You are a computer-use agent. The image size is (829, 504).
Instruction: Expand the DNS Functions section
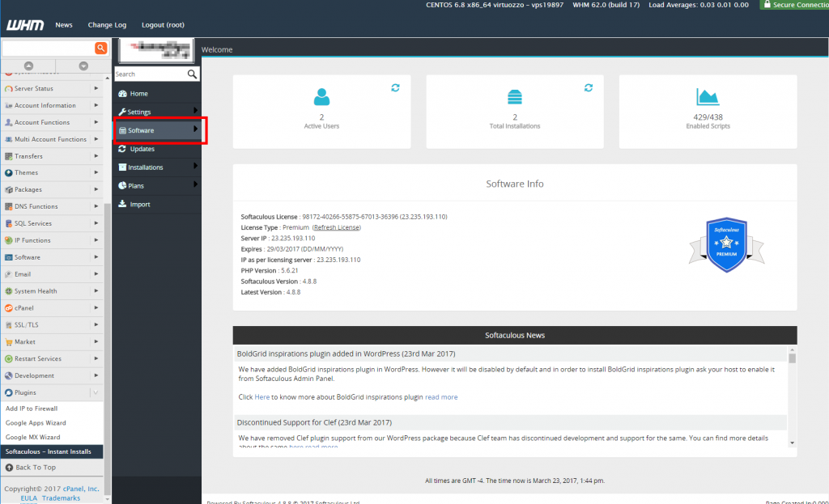96,206
